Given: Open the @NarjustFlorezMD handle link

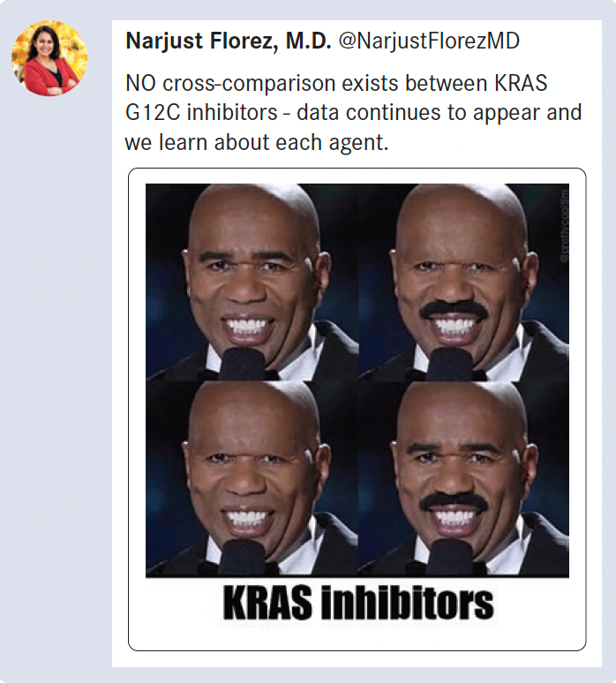Looking at the screenshot, I should [x=429, y=41].
